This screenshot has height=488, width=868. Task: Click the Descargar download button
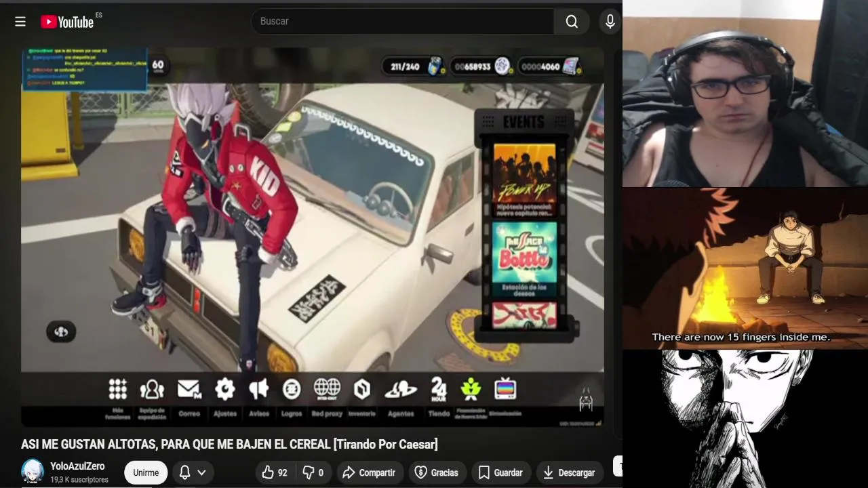click(570, 472)
